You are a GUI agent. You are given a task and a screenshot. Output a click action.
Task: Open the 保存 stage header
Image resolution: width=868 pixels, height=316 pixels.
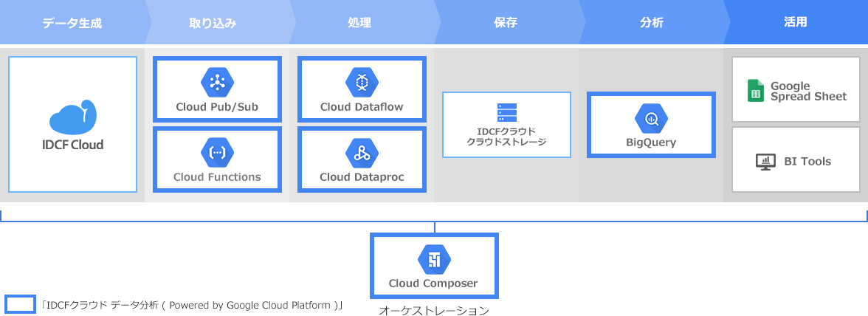(x=505, y=23)
